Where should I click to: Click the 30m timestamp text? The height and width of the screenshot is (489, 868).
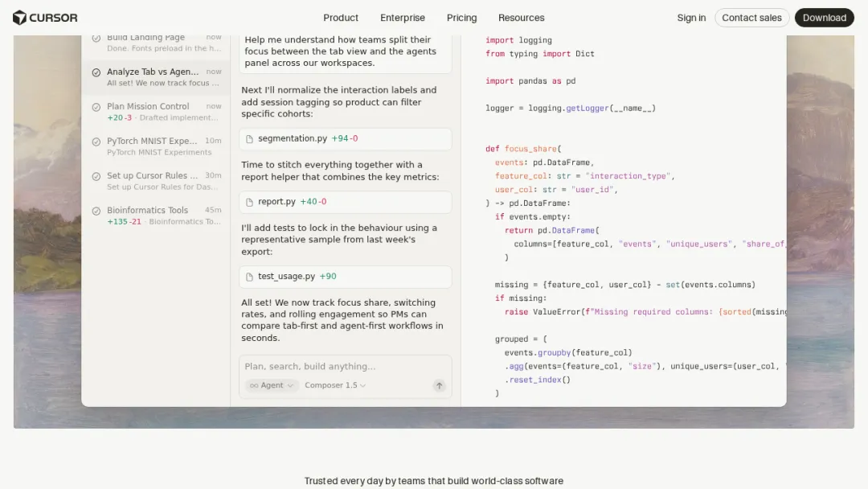click(x=213, y=175)
